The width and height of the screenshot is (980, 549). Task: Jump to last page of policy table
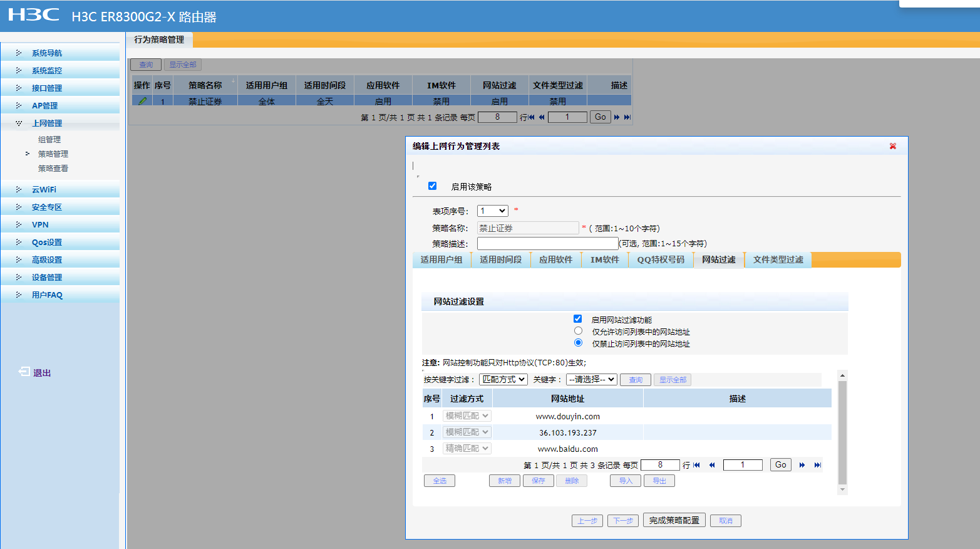click(627, 117)
